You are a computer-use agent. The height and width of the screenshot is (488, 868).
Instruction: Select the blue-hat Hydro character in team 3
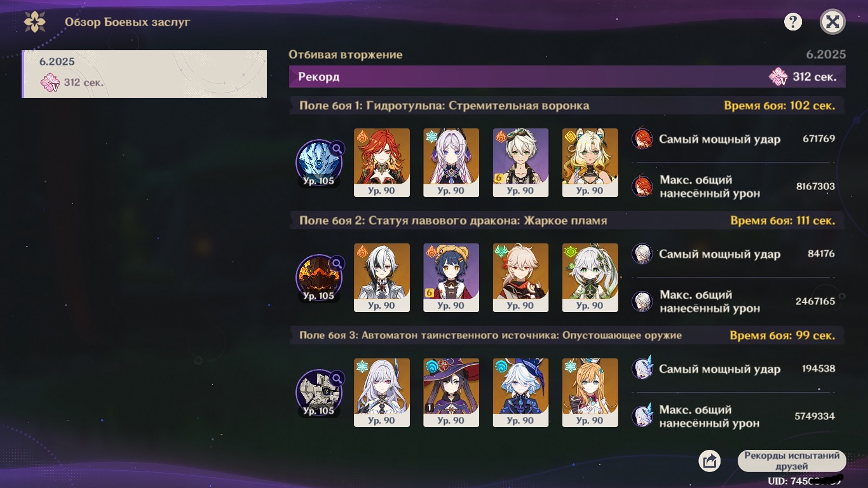tap(520, 393)
